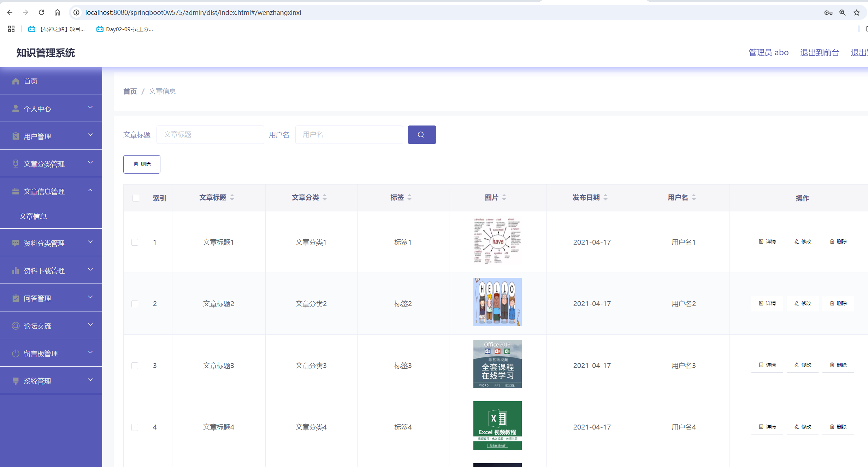Collapse the 文章信息管理 section chevron
Screen dimensions: 868x467
90,191
